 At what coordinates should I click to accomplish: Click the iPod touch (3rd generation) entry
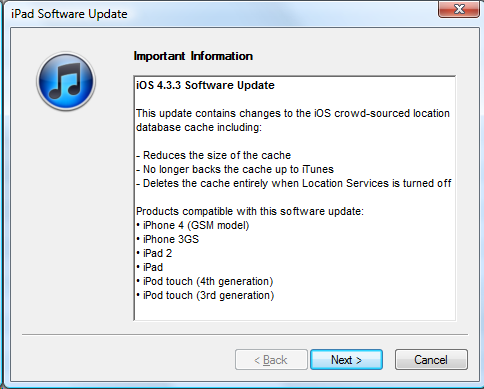tap(205, 295)
